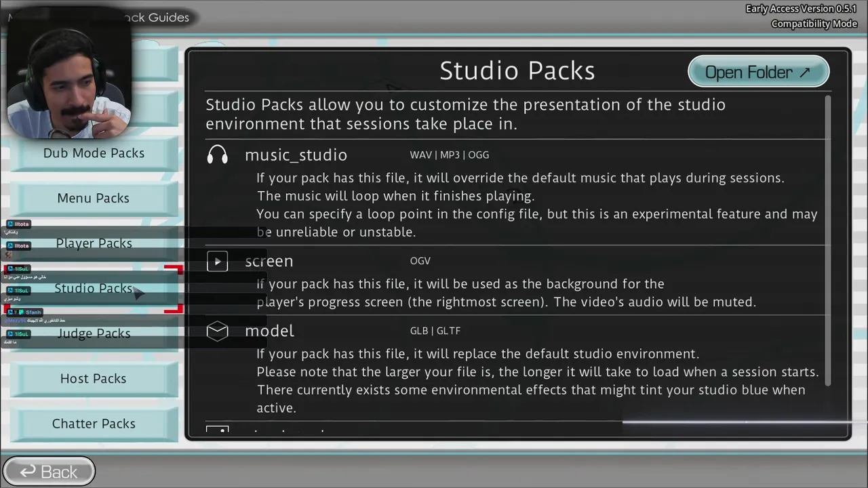Image resolution: width=868 pixels, height=488 pixels.
Task: Click the Early Access Version 0.5.1 text
Action: coord(802,9)
